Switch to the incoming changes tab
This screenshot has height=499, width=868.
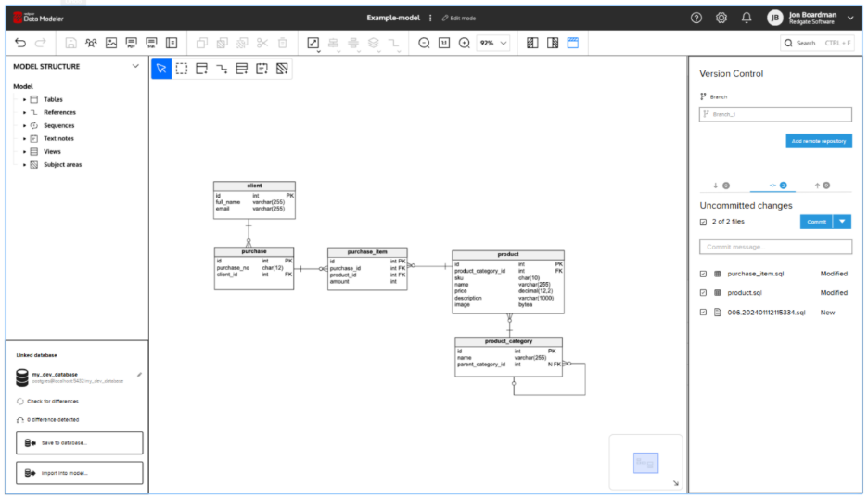click(x=721, y=186)
